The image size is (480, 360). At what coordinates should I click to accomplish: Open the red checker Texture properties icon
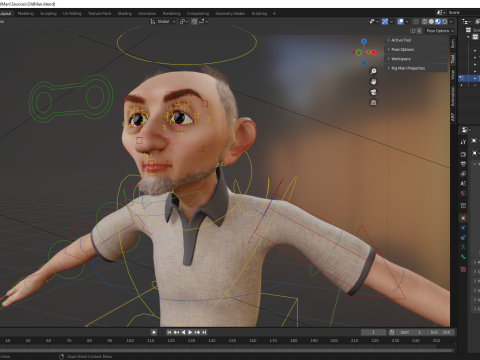[463, 269]
